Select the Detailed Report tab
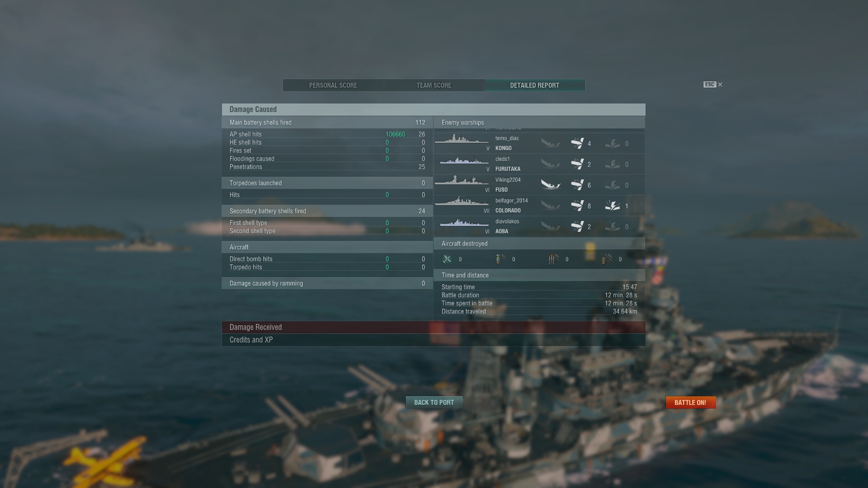This screenshot has width=868, height=488. click(535, 85)
